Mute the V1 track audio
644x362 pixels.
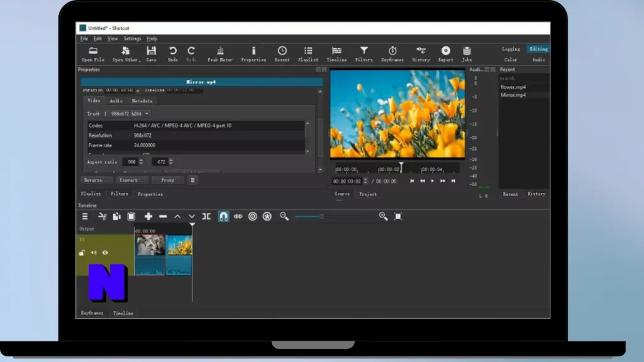tap(94, 253)
